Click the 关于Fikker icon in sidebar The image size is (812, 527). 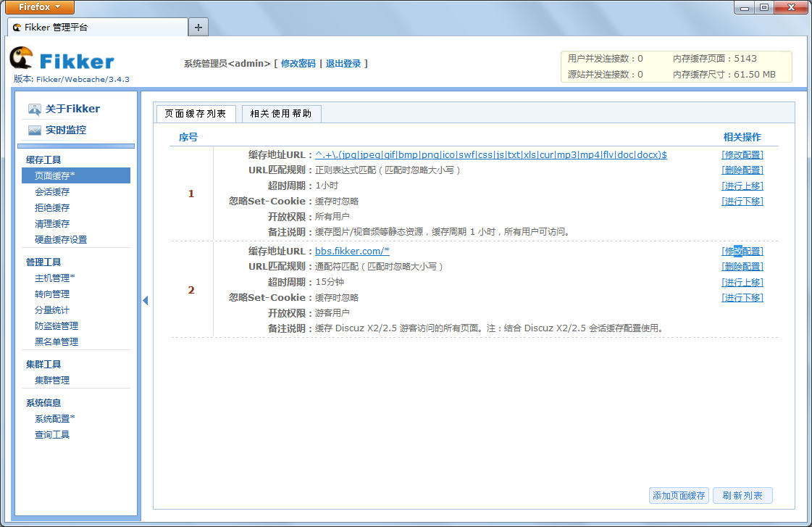click(34, 109)
